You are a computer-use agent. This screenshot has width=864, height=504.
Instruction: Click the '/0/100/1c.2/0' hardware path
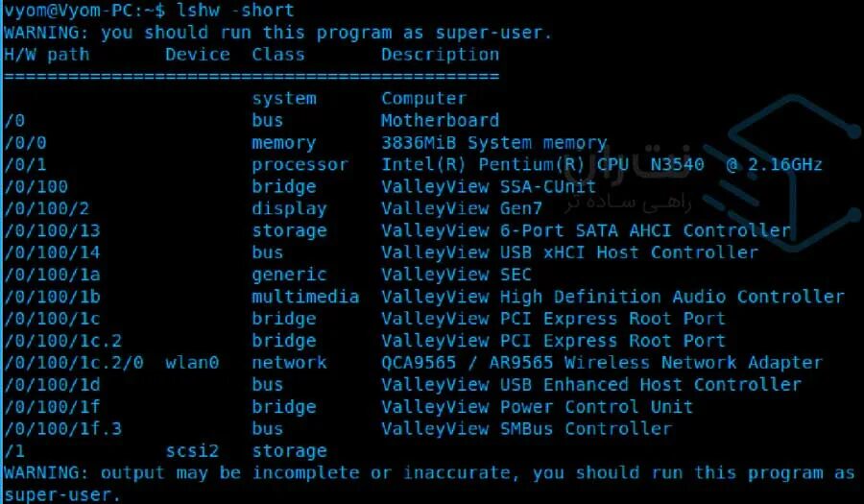73,363
